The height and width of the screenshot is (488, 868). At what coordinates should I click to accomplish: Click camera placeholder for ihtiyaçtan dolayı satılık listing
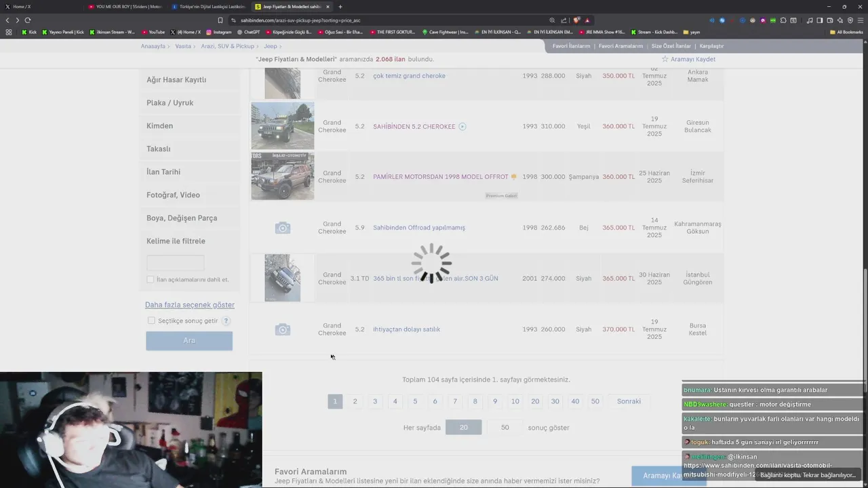(283, 329)
